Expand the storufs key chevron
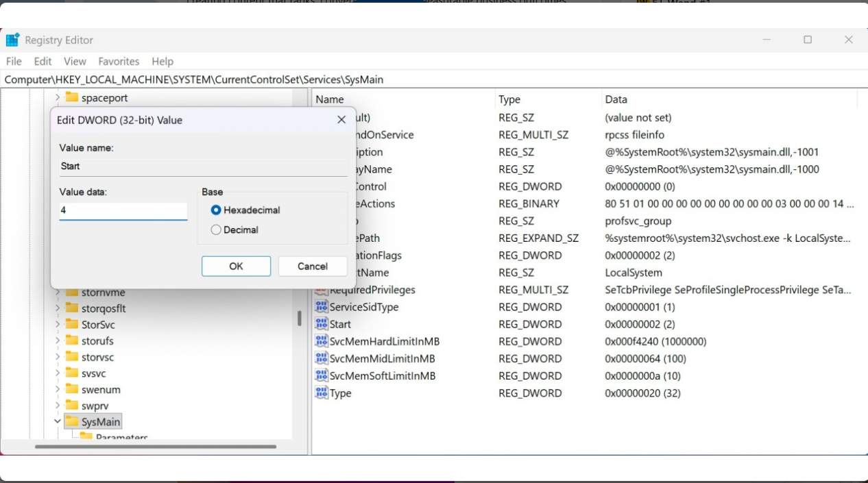The width and height of the screenshot is (868, 483). (58, 340)
